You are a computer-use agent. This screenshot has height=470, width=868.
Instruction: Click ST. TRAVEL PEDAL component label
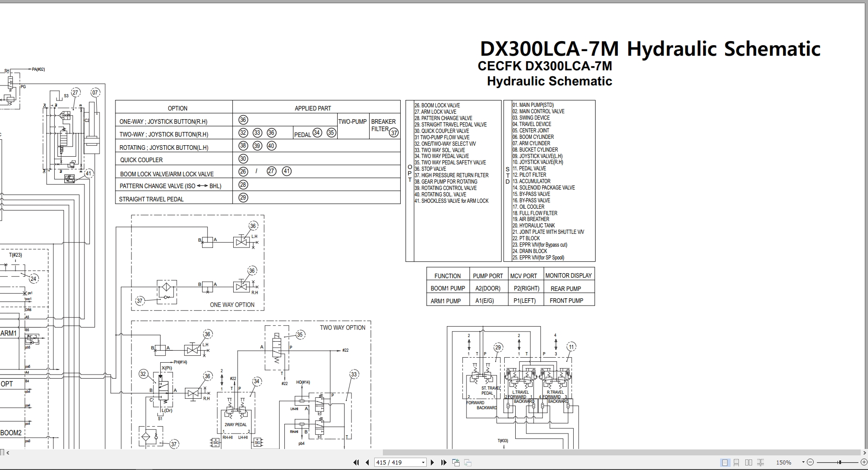pos(491,391)
